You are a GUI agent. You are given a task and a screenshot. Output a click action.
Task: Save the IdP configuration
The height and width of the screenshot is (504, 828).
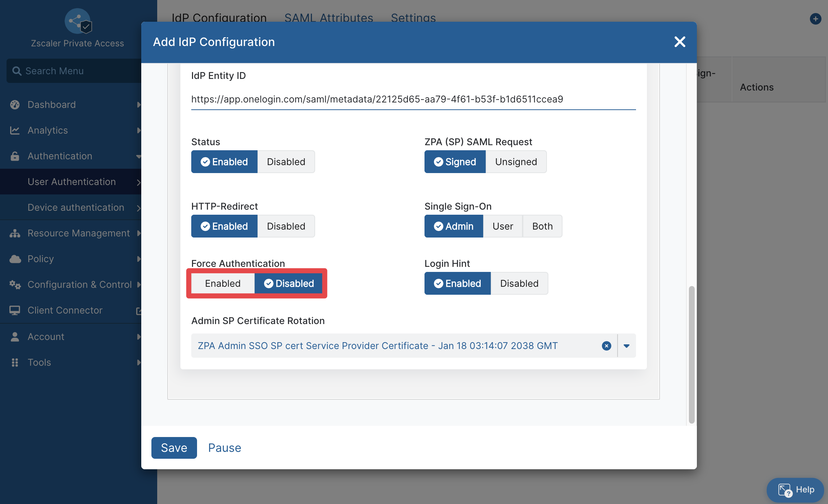174,448
